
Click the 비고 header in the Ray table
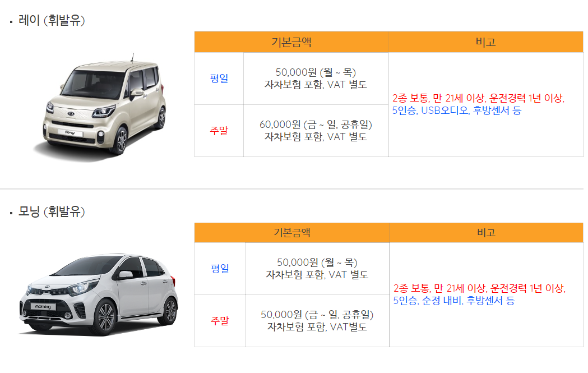(485, 42)
